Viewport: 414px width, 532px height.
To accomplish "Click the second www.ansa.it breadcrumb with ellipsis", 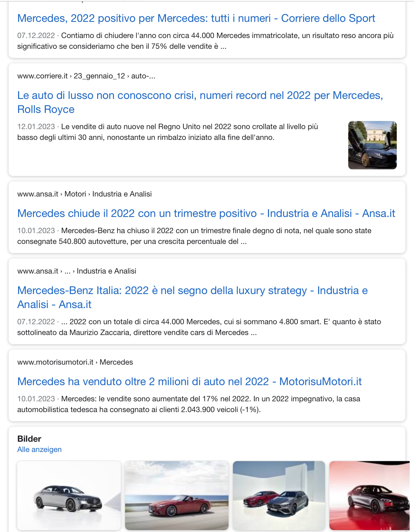I will [77, 271].
